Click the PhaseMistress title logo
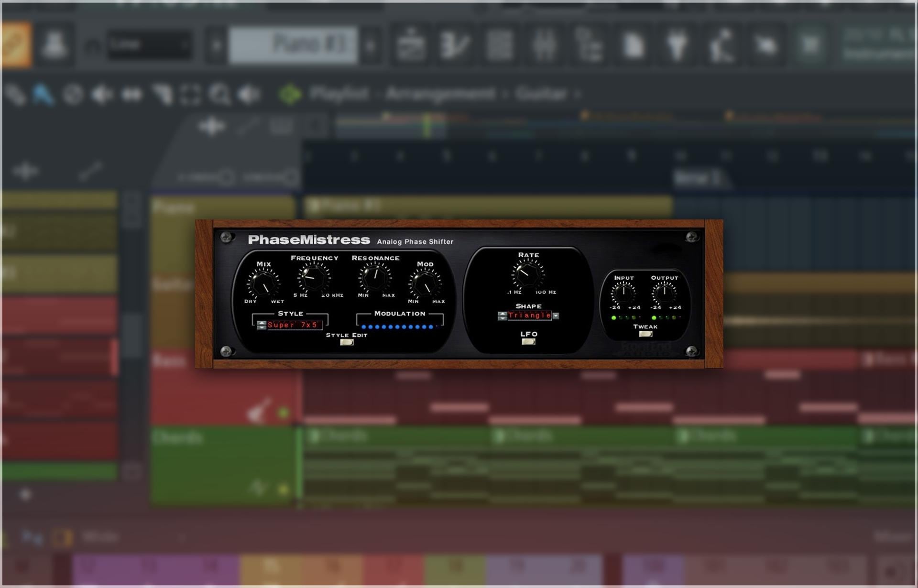Screen dimensions: 918x588 [309, 240]
